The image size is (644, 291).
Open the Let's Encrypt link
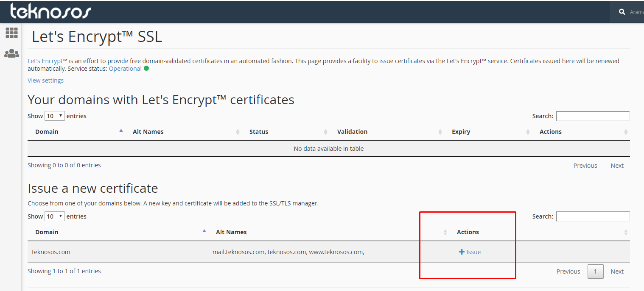click(x=45, y=61)
